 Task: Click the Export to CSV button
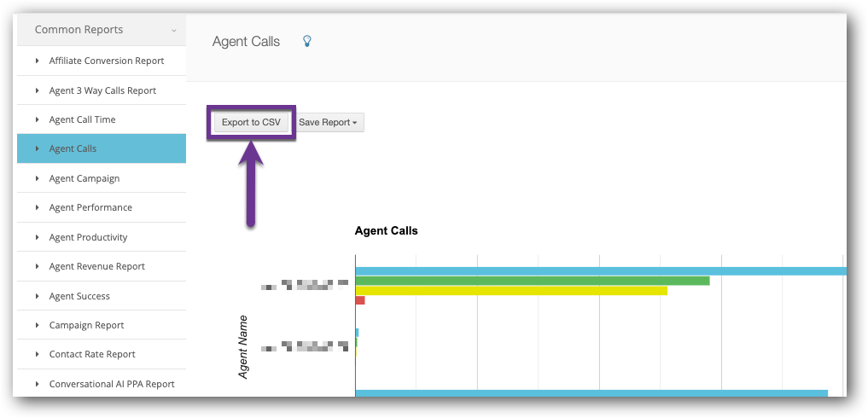tap(251, 122)
